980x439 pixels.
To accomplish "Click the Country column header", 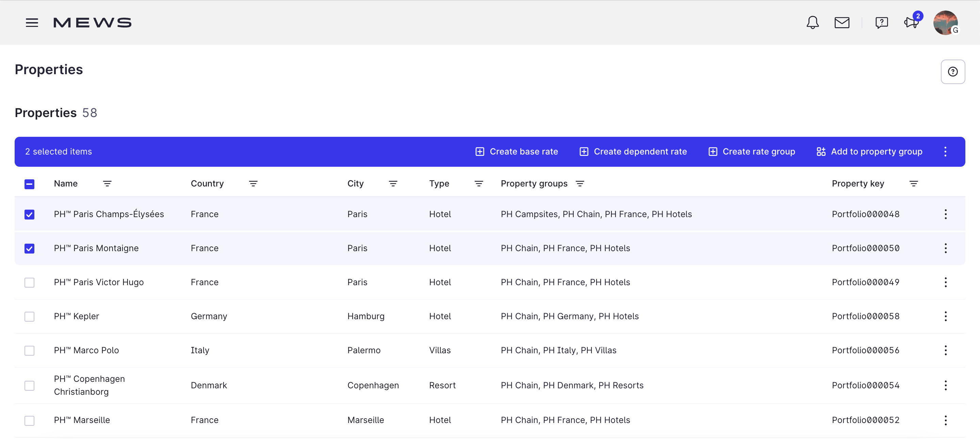I will coord(207,184).
